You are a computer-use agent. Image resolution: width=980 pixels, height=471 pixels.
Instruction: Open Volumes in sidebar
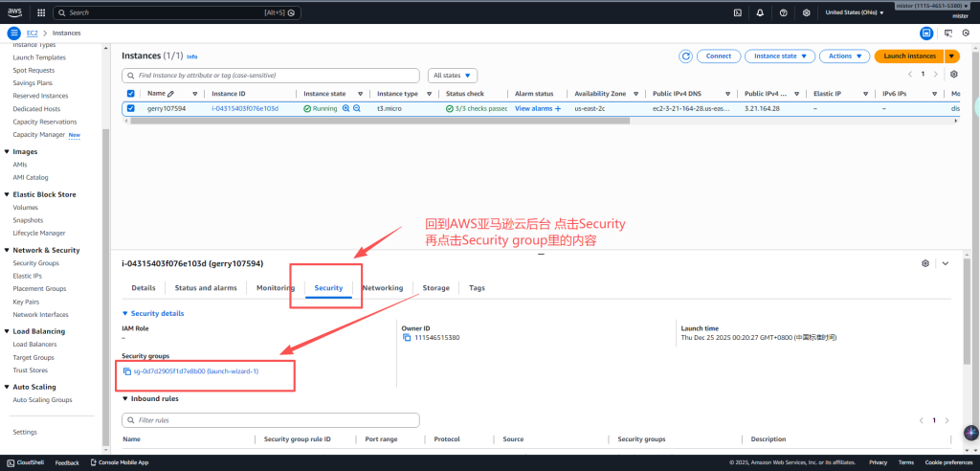pos(26,208)
